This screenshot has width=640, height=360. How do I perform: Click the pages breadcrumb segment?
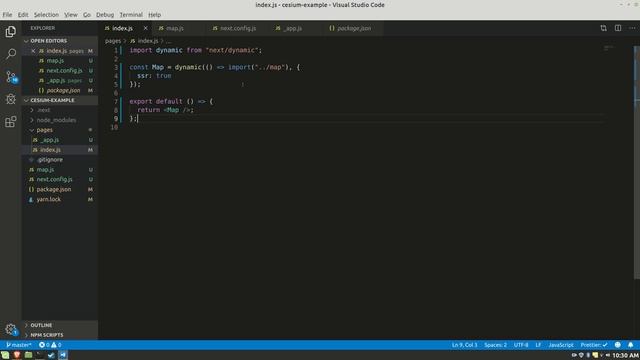click(113, 41)
